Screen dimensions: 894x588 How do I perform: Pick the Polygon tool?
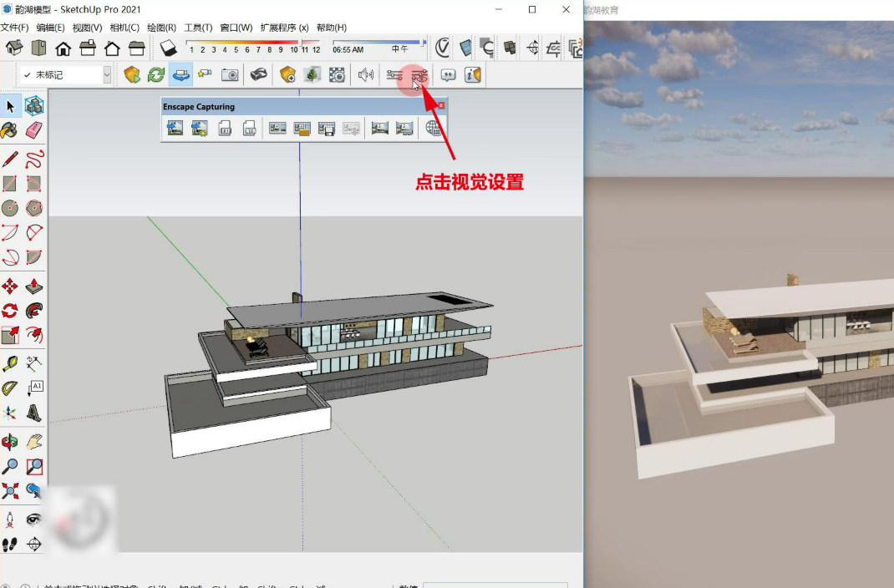(34, 208)
